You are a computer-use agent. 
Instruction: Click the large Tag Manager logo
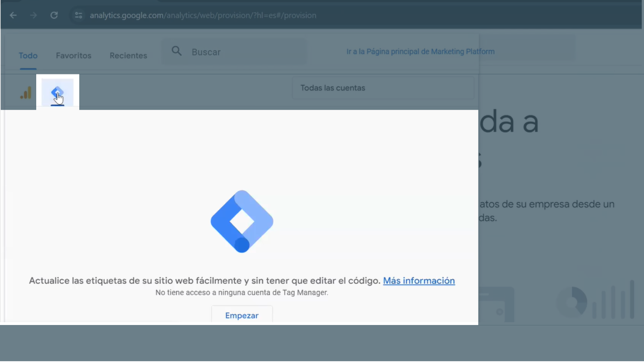[x=242, y=221]
